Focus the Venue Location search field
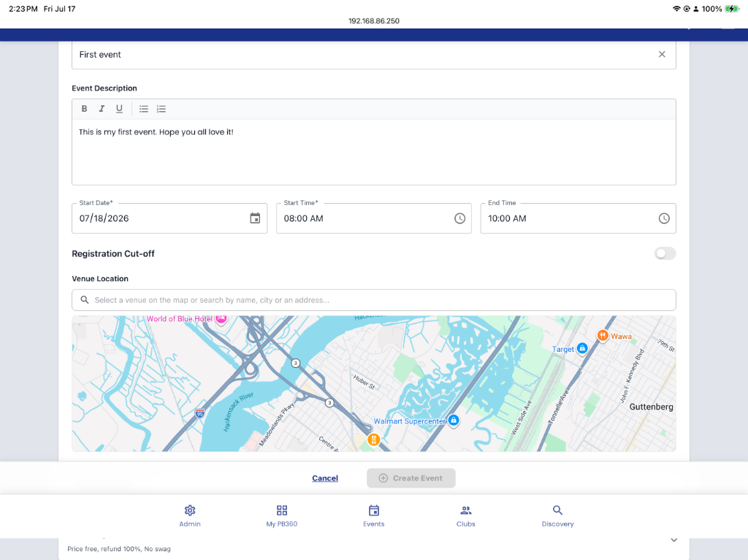The height and width of the screenshot is (560, 748). [x=373, y=300]
